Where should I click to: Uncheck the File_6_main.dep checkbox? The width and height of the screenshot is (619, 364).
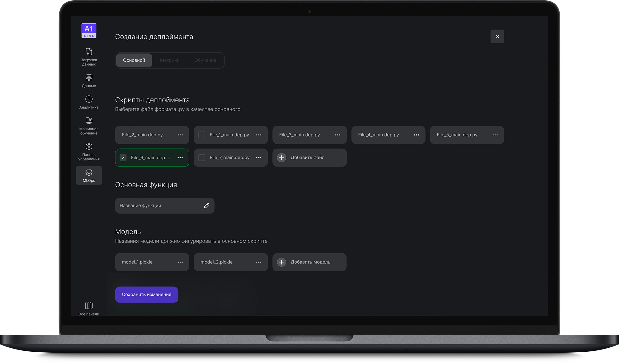(x=123, y=158)
